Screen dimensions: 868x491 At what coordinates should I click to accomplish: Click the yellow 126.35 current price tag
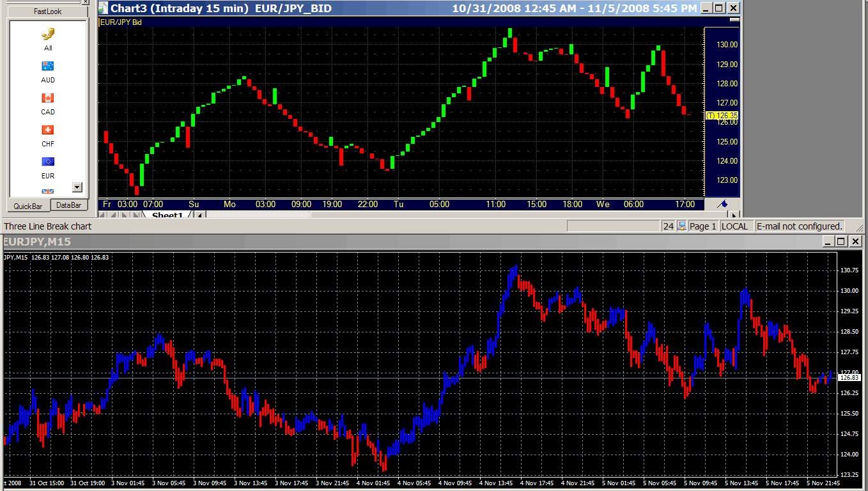(722, 116)
